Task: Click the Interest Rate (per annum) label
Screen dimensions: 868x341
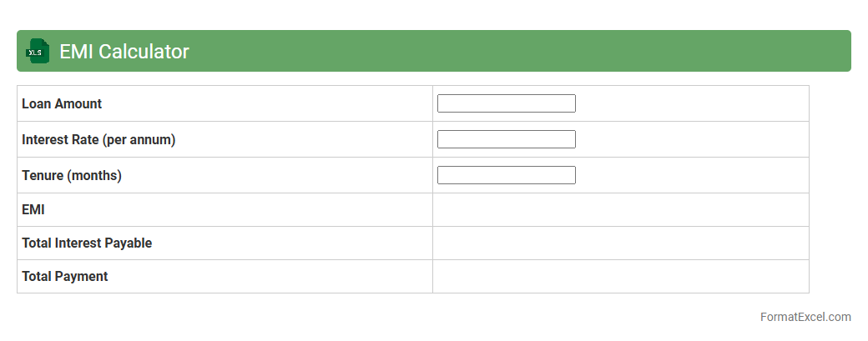Action: coord(98,140)
